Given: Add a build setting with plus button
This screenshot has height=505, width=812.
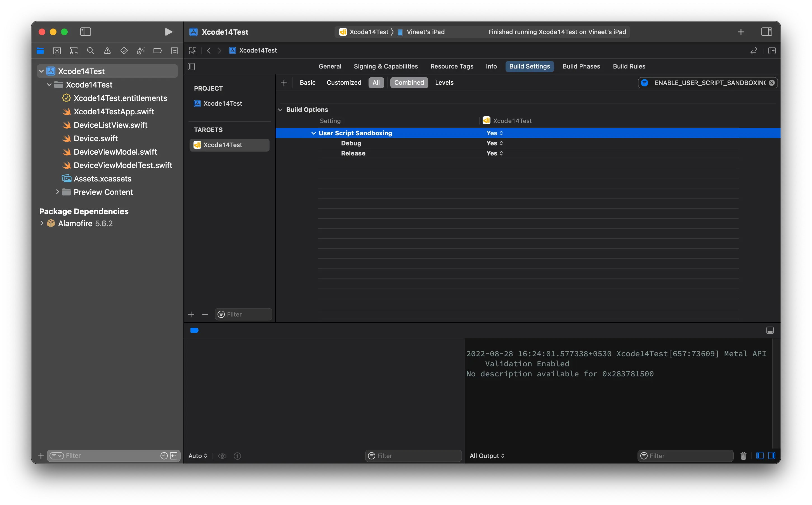Looking at the screenshot, I should 284,83.
